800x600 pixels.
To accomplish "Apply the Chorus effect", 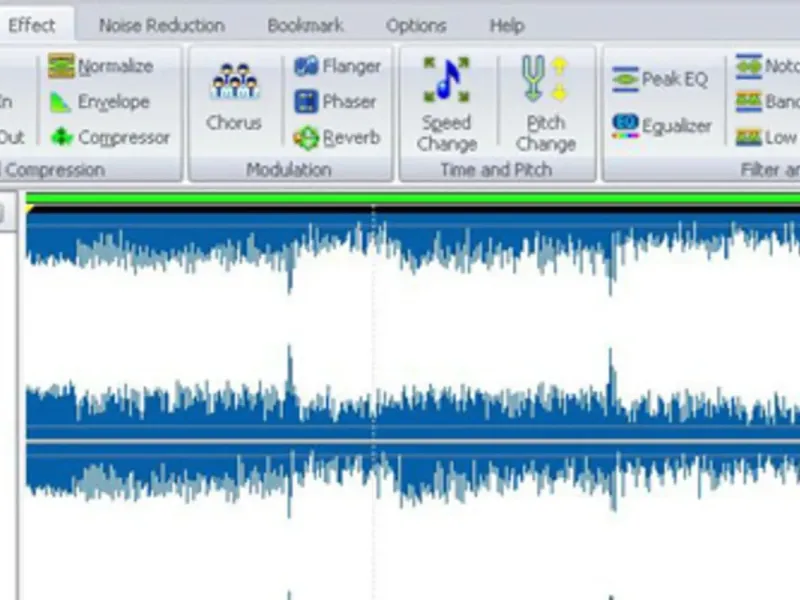I will pos(234,97).
